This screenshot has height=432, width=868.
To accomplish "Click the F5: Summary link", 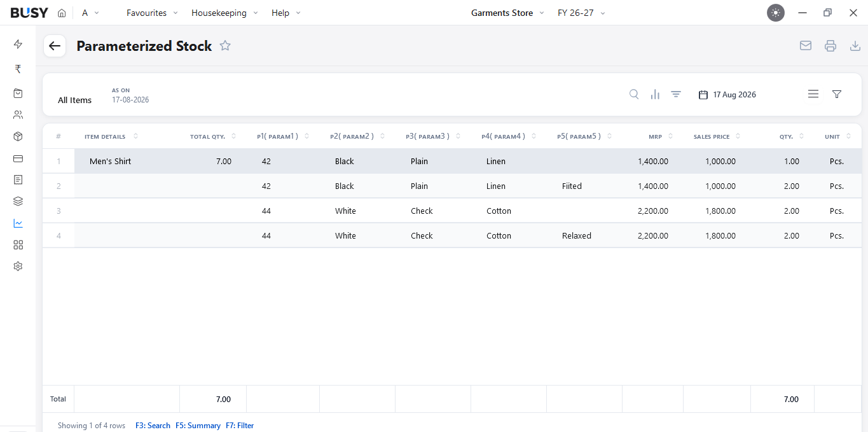I will click(198, 426).
